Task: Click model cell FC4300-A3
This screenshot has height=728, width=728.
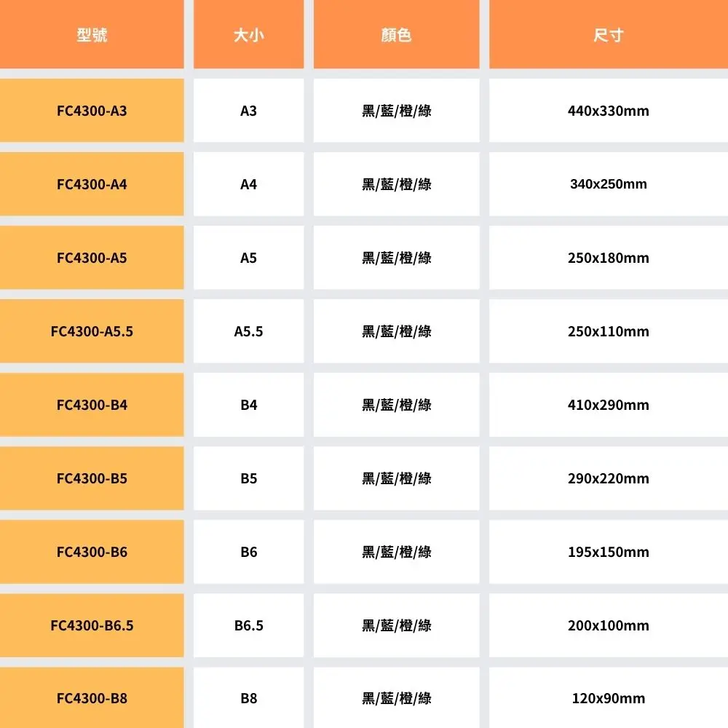Action: (x=92, y=111)
